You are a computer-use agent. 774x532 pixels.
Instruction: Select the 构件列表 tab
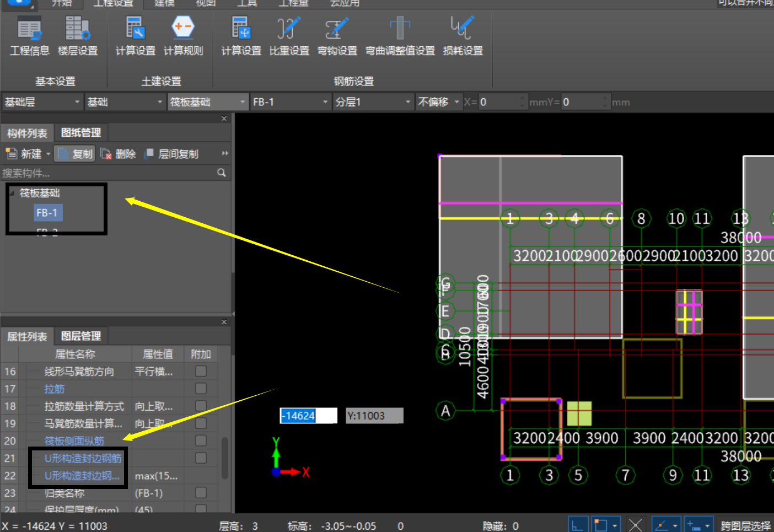coord(27,133)
